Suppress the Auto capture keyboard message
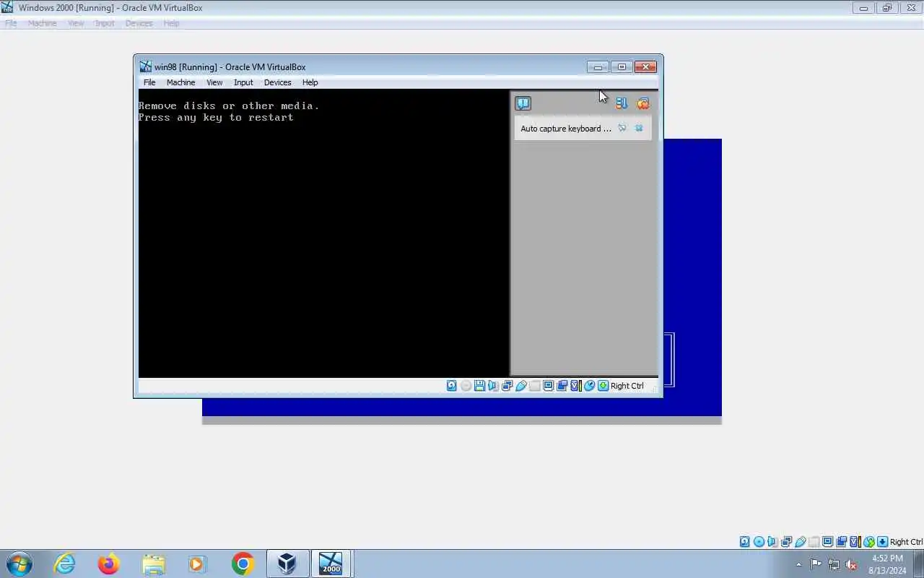 622,128
